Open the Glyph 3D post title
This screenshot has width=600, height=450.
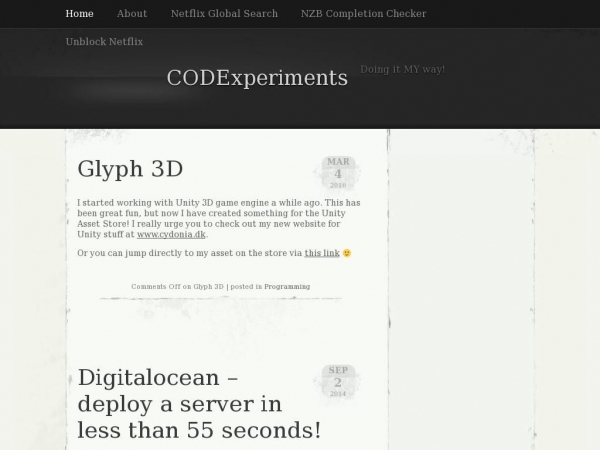(x=130, y=168)
